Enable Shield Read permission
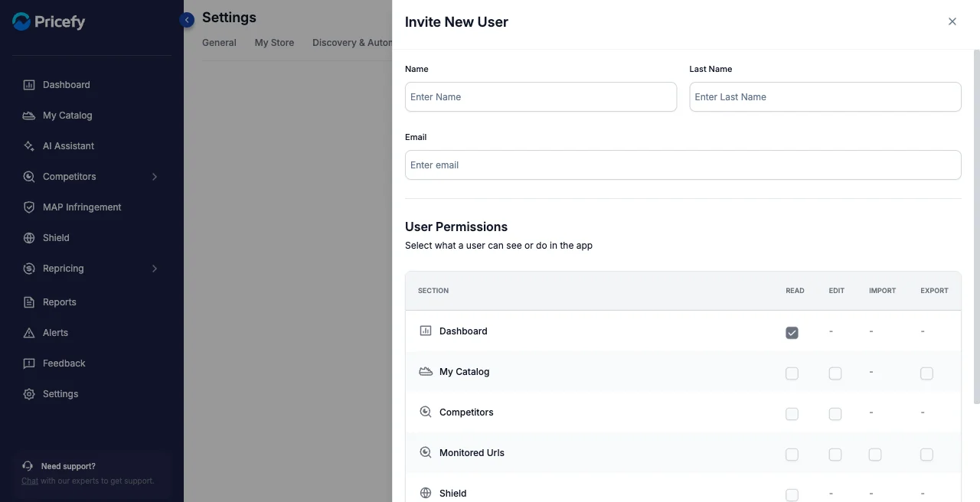The width and height of the screenshot is (980, 502). tap(792, 495)
